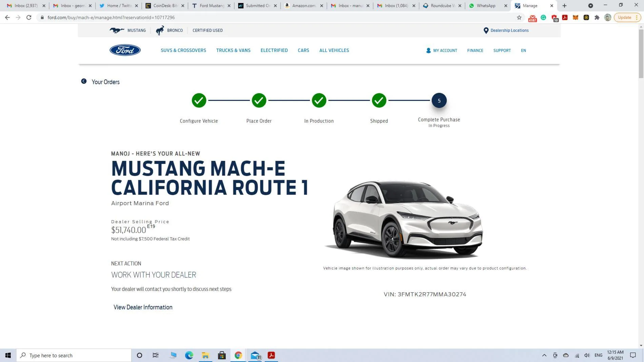The height and width of the screenshot is (362, 644).
Task: Open Trucks & Vans menu
Action: (x=233, y=50)
